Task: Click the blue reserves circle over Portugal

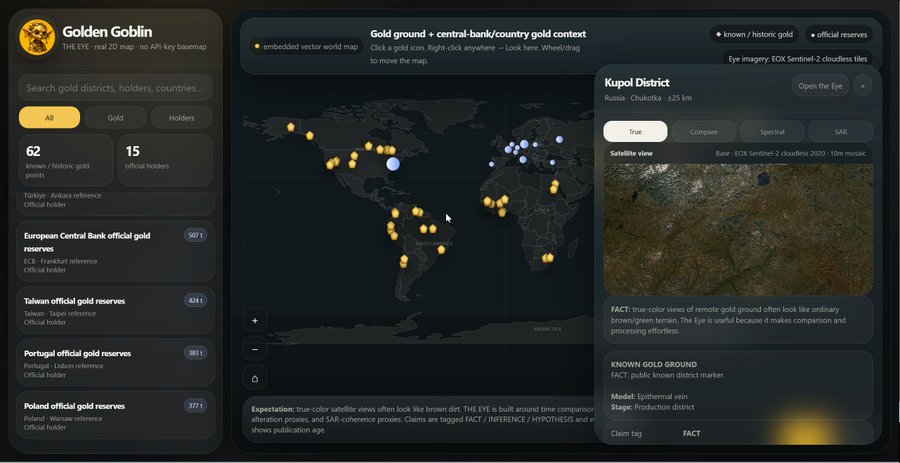Action: coord(491,164)
